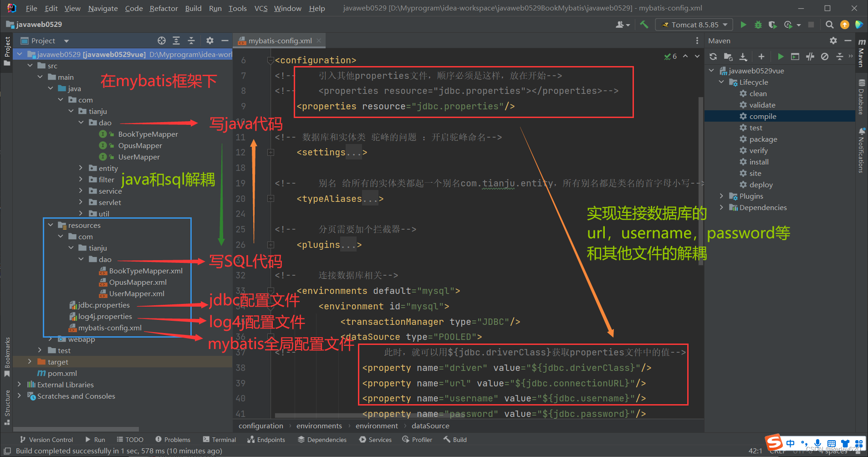Open the Problems tool window
Viewport: 868px width, 457px height.
coord(173,440)
